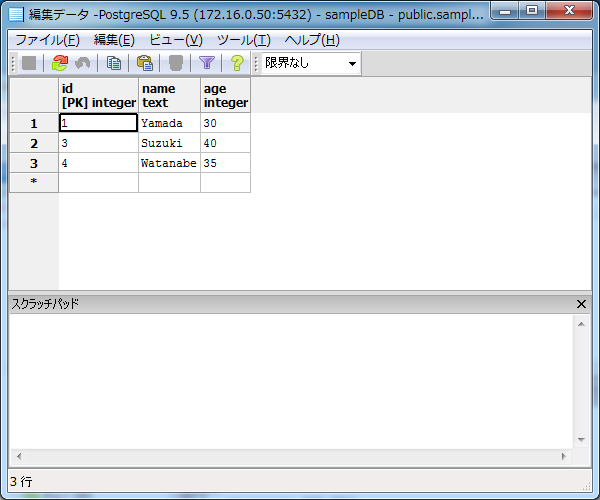Open the ビュー(V) menu

[175, 40]
